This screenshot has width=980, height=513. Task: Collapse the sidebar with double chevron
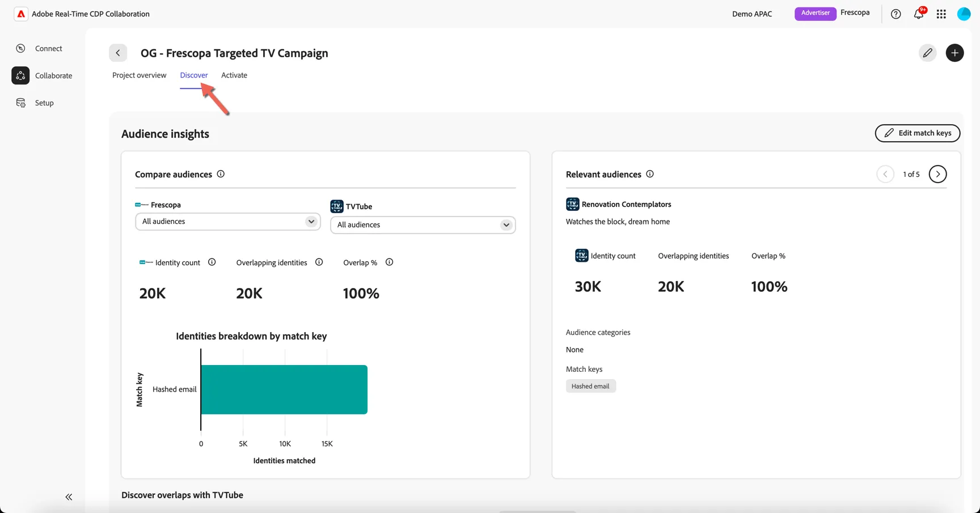coord(69,497)
